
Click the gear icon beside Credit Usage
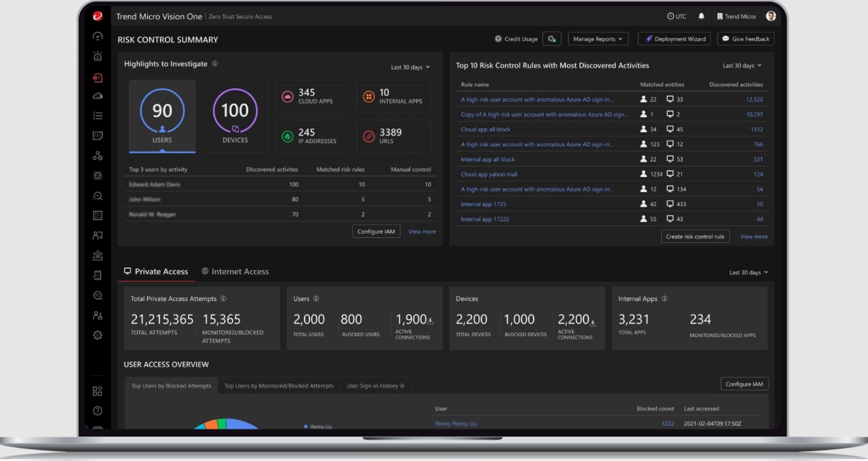pyautogui.click(x=552, y=39)
